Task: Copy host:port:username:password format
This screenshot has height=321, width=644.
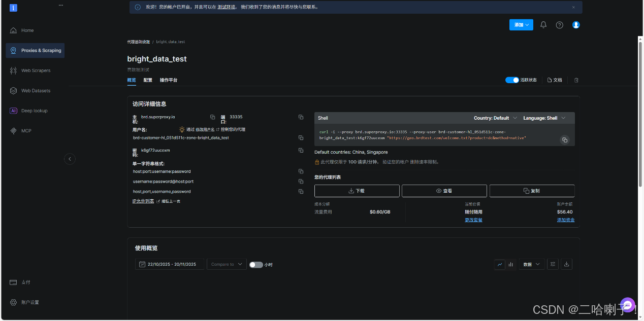Action: click(x=301, y=171)
